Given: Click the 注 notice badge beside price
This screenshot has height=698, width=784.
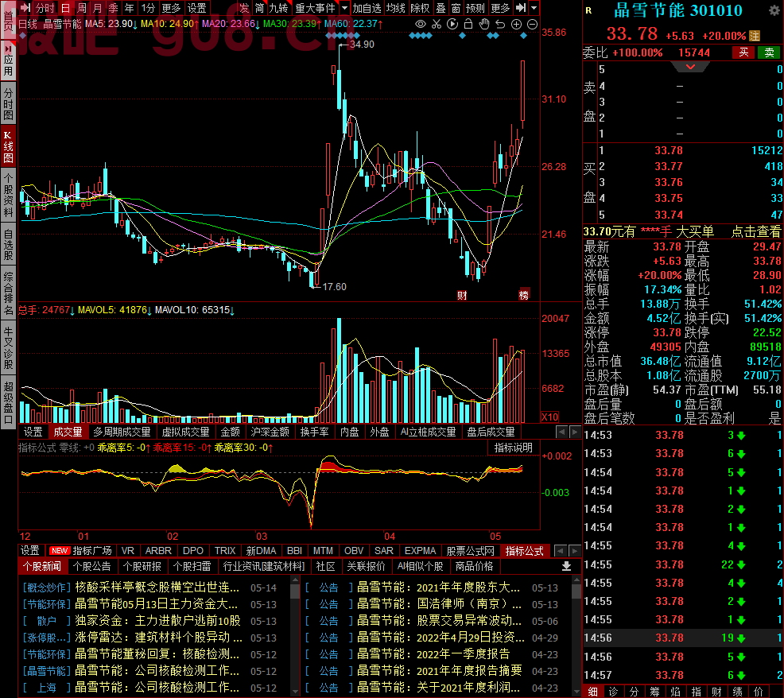Looking at the screenshot, I should click(754, 36).
